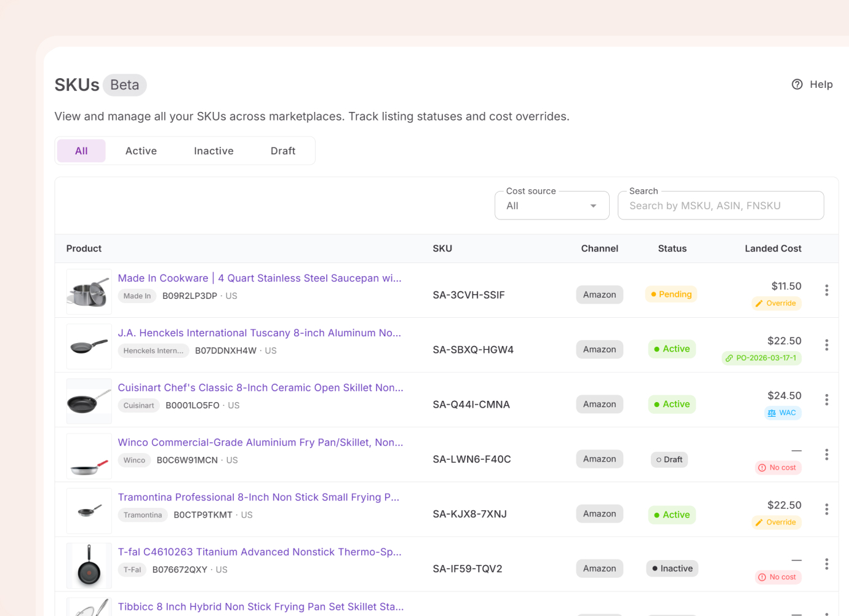
Task: Click Override badge on the $11.50 cost
Action: 776,303
